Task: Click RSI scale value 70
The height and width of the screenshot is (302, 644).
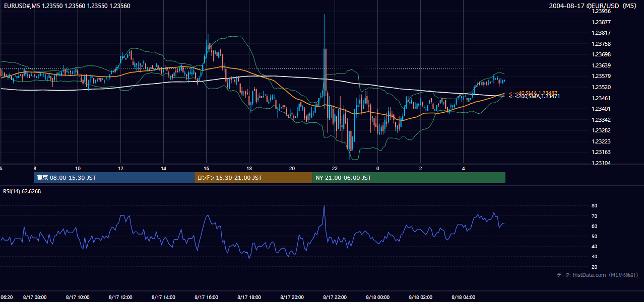Action: pos(595,216)
